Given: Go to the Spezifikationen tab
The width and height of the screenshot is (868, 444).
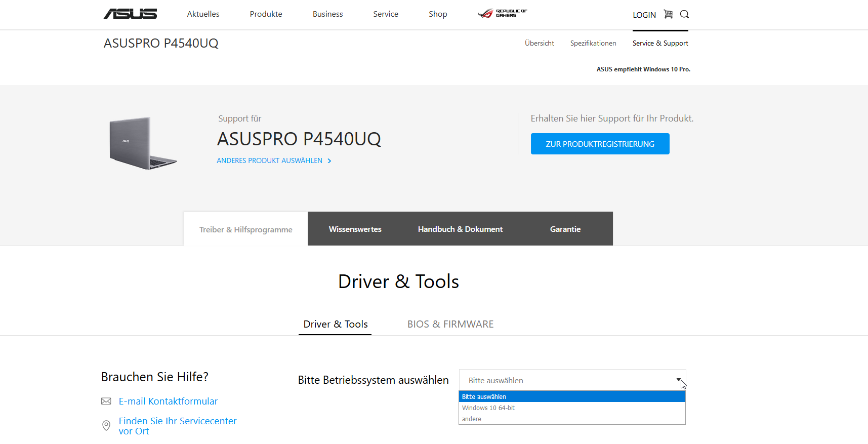Looking at the screenshot, I should (x=593, y=43).
